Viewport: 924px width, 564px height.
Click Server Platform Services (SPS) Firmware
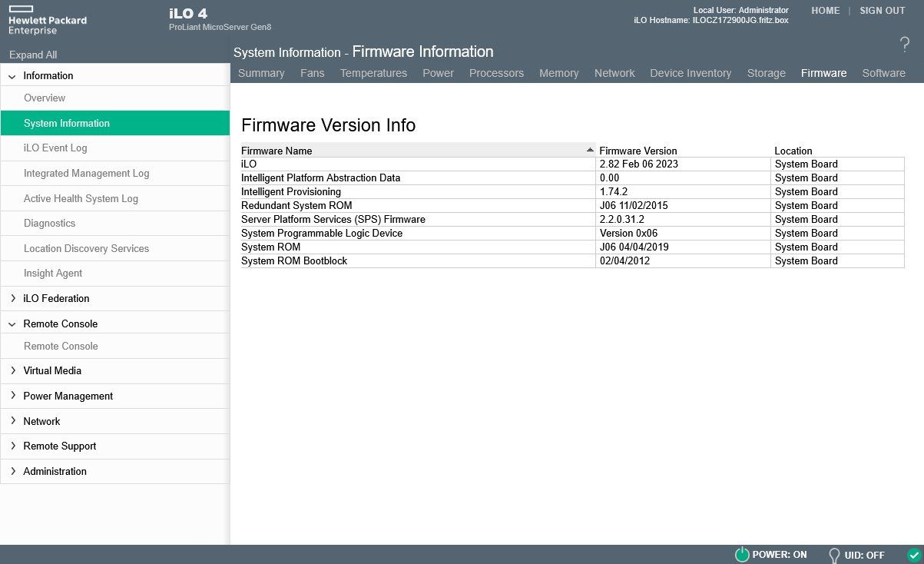pos(333,219)
